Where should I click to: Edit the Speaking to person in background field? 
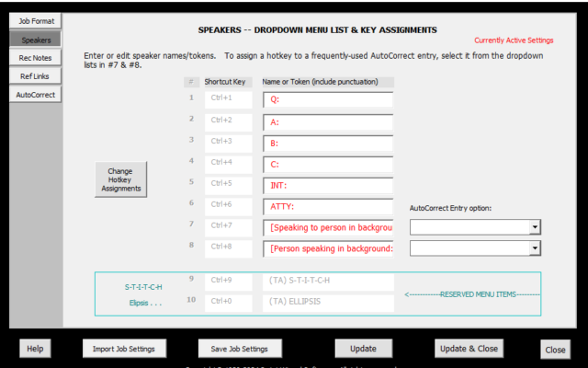pyautogui.click(x=328, y=227)
